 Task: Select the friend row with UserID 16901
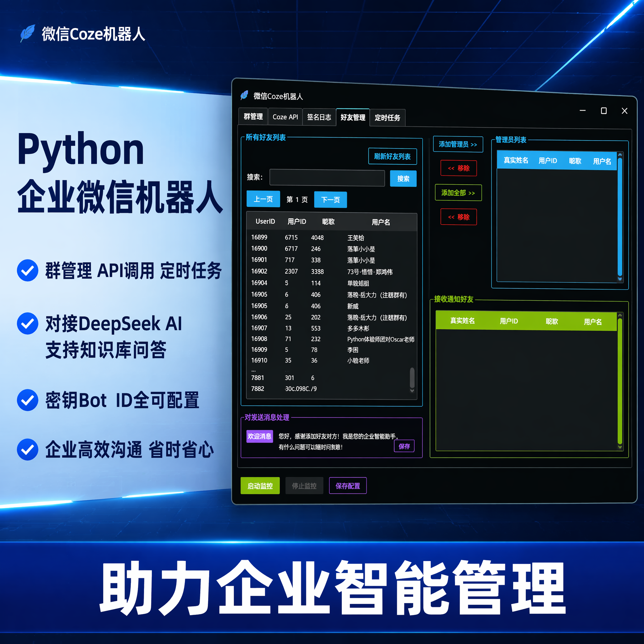[332, 260]
